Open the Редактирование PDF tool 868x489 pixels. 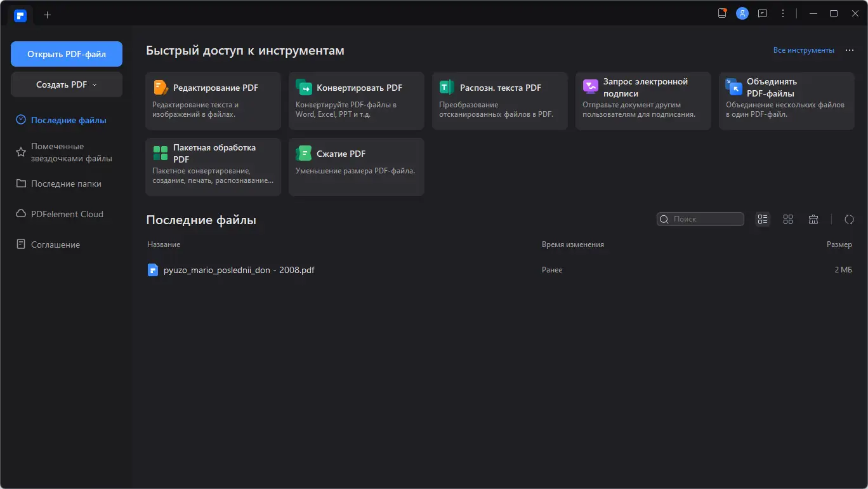(x=213, y=100)
